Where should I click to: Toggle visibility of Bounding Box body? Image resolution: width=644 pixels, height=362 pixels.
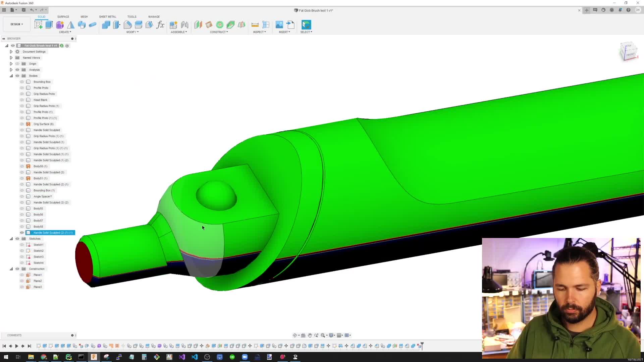pos(22,82)
